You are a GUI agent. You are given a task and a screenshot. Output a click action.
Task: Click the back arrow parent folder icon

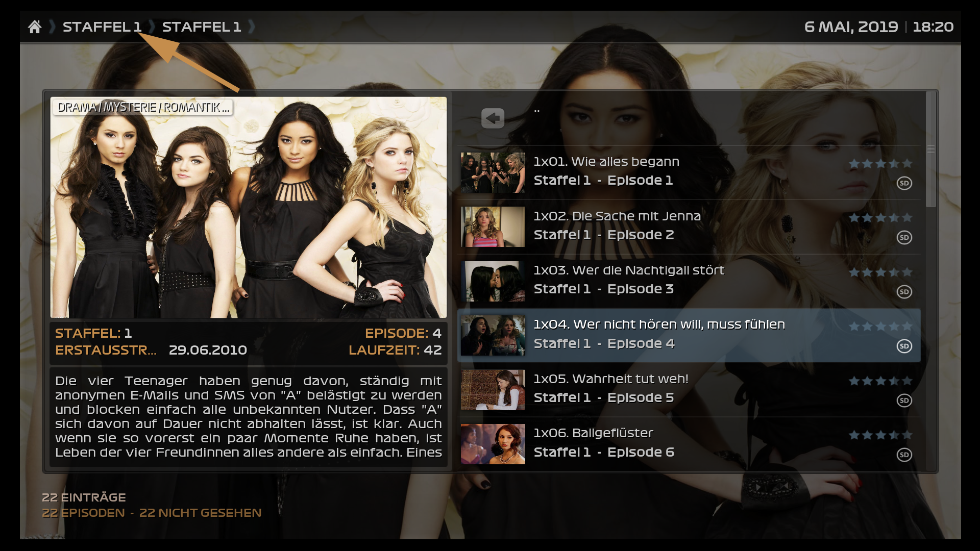[x=493, y=118]
